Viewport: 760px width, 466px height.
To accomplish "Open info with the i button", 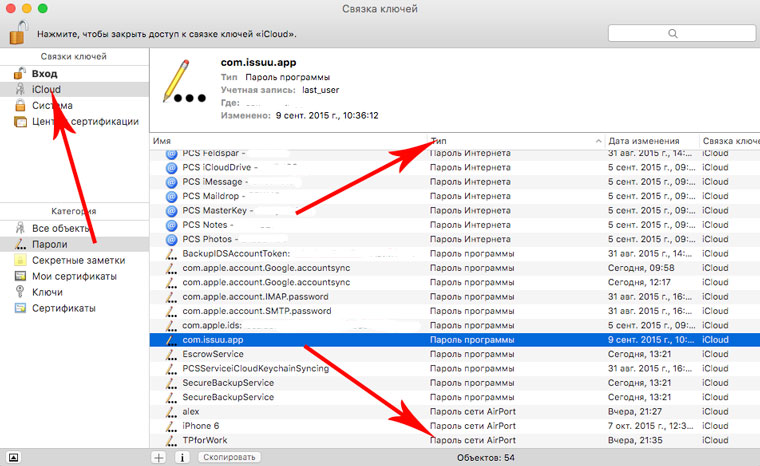I will click(182, 457).
